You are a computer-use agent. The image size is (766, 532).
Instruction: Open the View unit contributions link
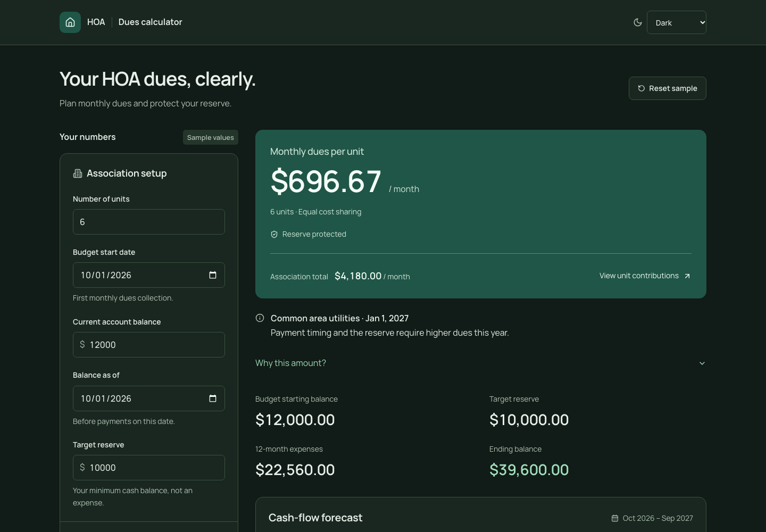coord(645,276)
